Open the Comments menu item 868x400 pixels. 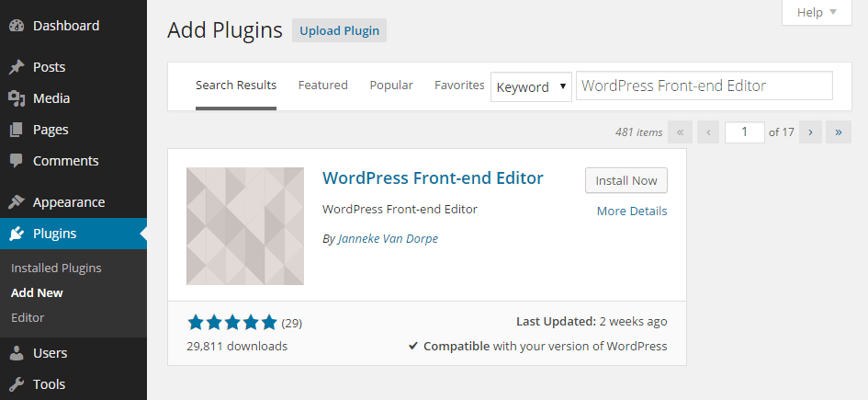[73, 161]
